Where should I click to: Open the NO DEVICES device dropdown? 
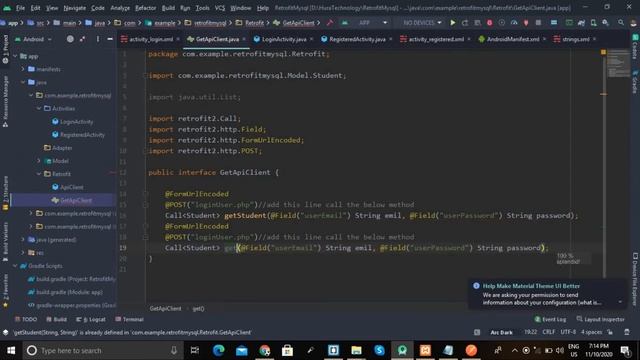point(422,23)
